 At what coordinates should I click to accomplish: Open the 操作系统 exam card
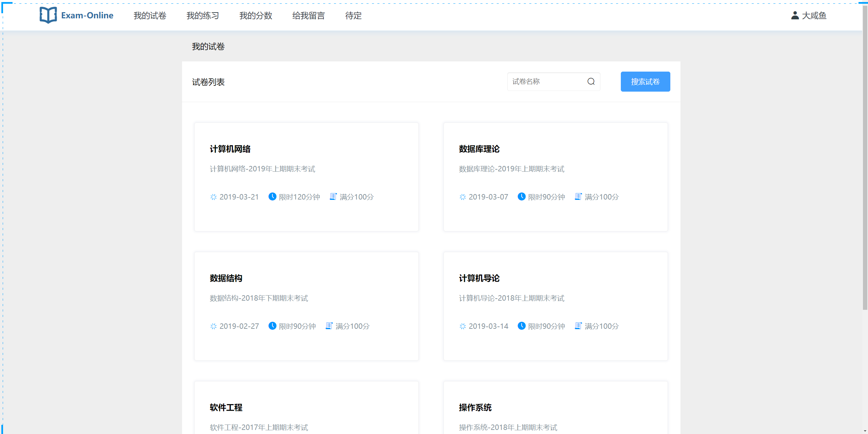(x=555, y=407)
